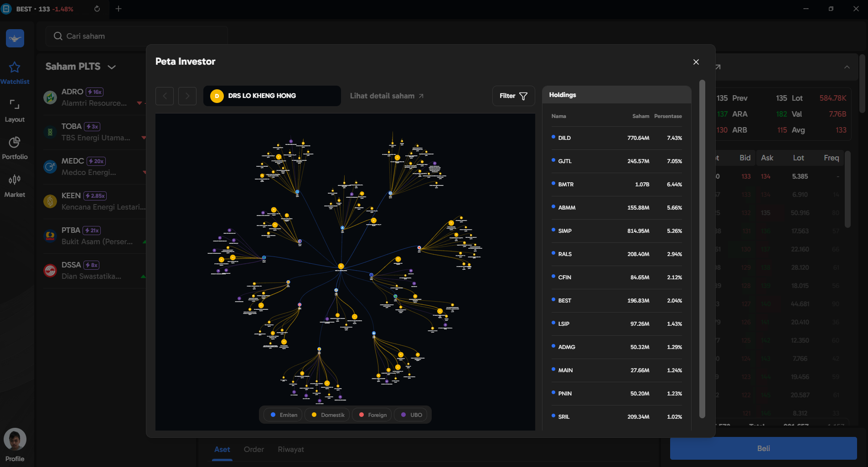This screenshot has width=868, height=467.
Task: Click the Ask column header in order book
Action: (767, 158)
